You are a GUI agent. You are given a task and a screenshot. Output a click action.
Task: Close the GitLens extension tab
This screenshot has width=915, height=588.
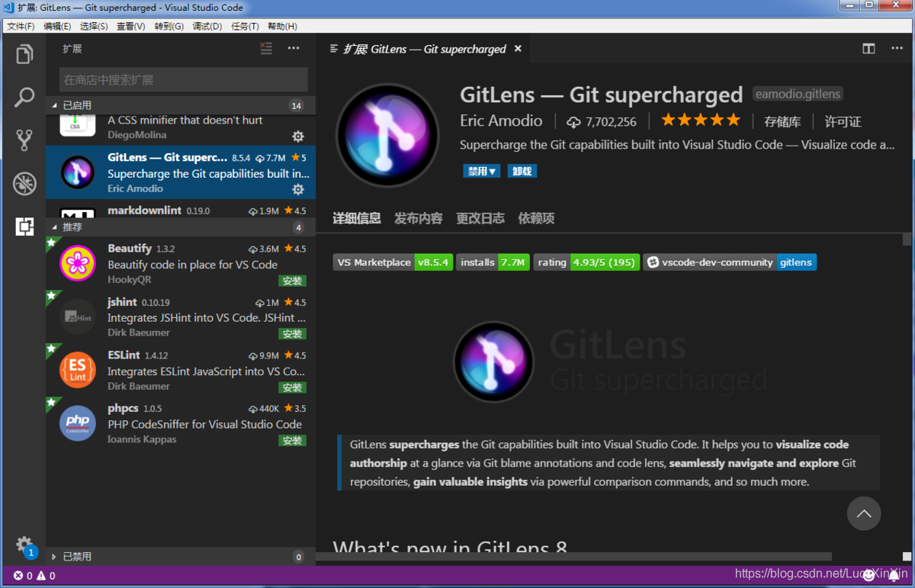(x=518, y=49)
